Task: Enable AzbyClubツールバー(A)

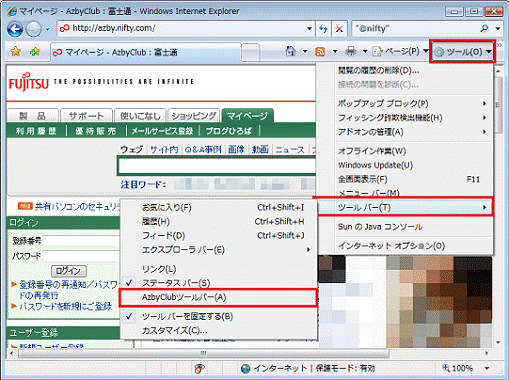Action: coord(218,297)
